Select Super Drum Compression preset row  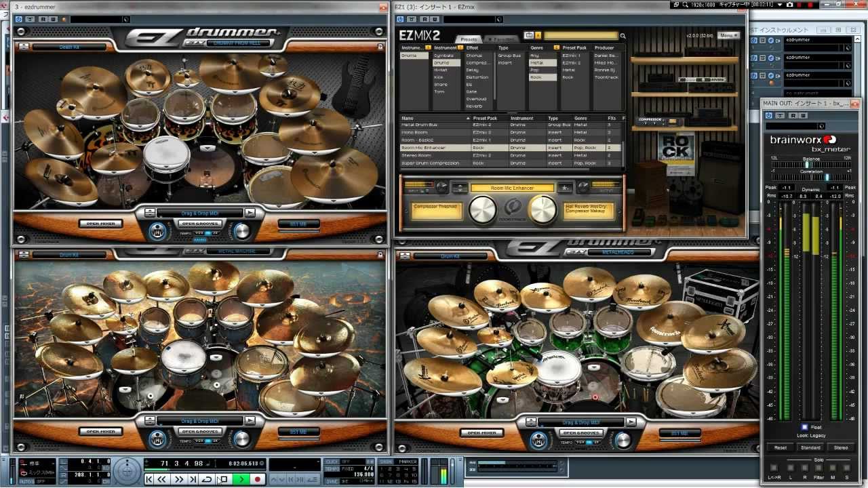point(511,163)
